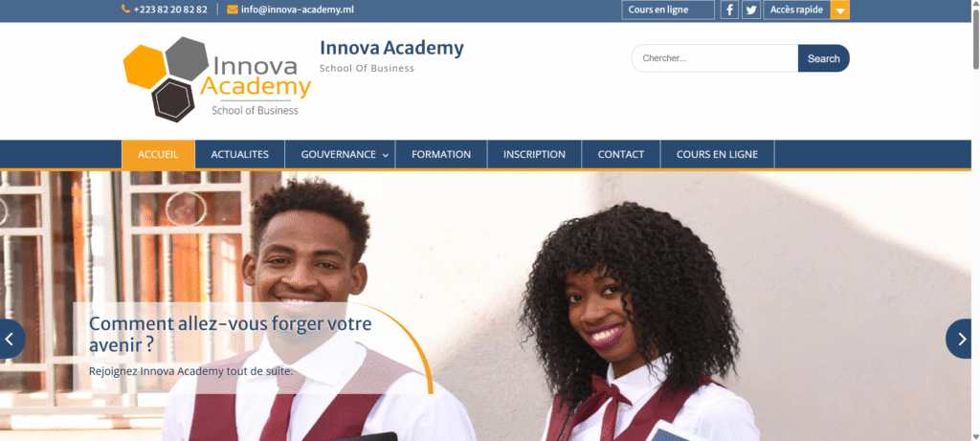Screen dimensions: 980x441
Task: Click the page vertical scrollbar thumb
Action: tap(975, 38)
